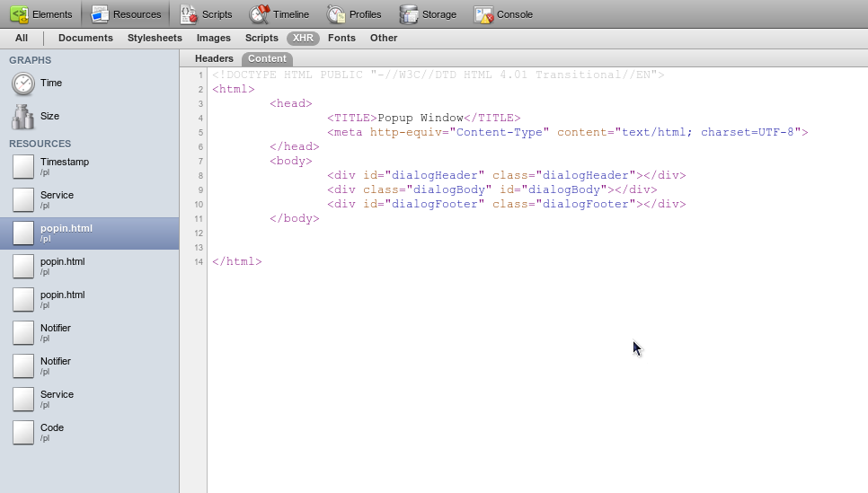Show All resource types
Image resolution: width=868 pixels, height=493 pixels.
pos(22,39)
